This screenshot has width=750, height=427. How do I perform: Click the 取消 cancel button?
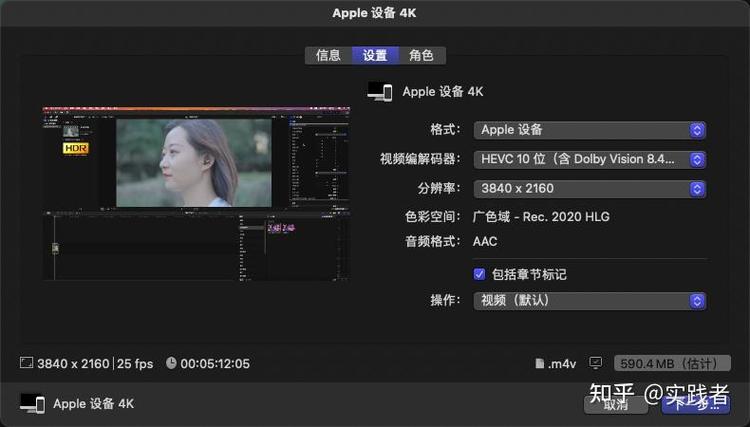pyautogui.click(x=616, y=405)
